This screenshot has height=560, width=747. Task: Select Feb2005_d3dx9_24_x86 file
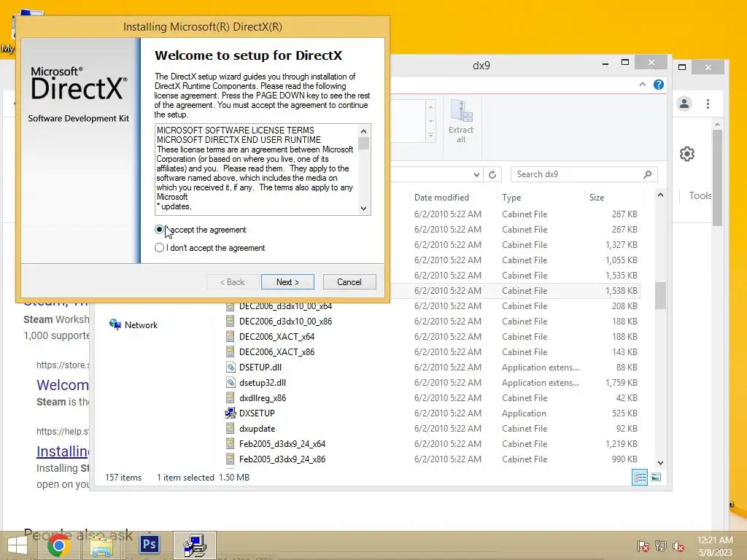click(282, 459)
